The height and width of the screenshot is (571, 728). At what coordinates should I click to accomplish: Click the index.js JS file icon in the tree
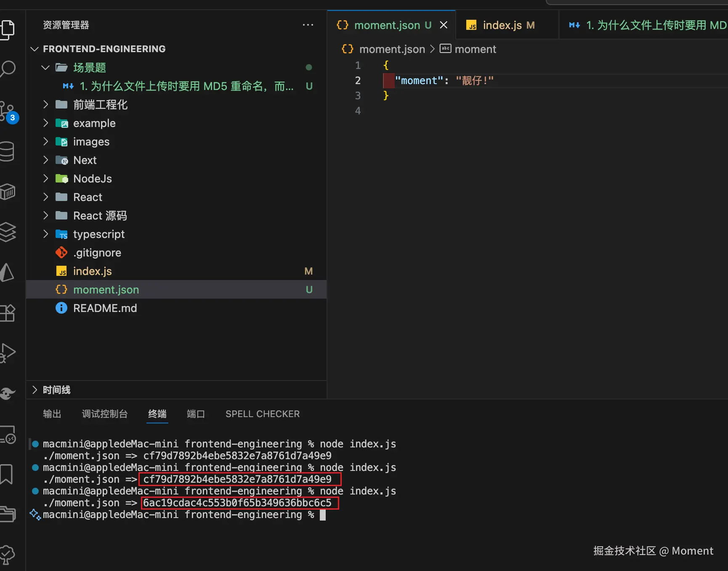point(61,271)
